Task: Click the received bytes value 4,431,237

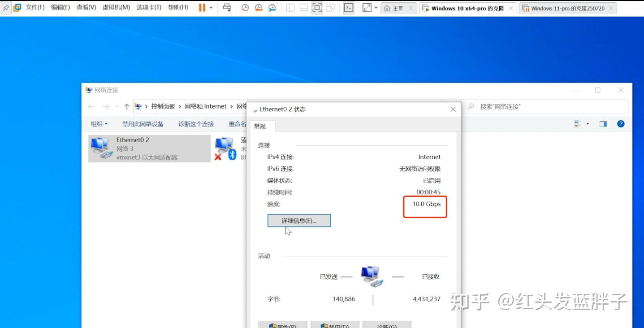Action: click(x=427, y=299)
